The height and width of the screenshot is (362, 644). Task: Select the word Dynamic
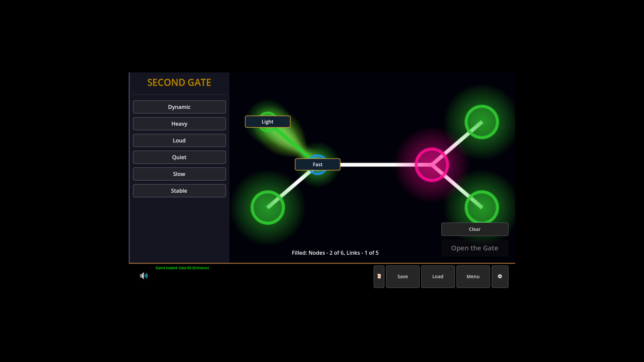[179, 107]
